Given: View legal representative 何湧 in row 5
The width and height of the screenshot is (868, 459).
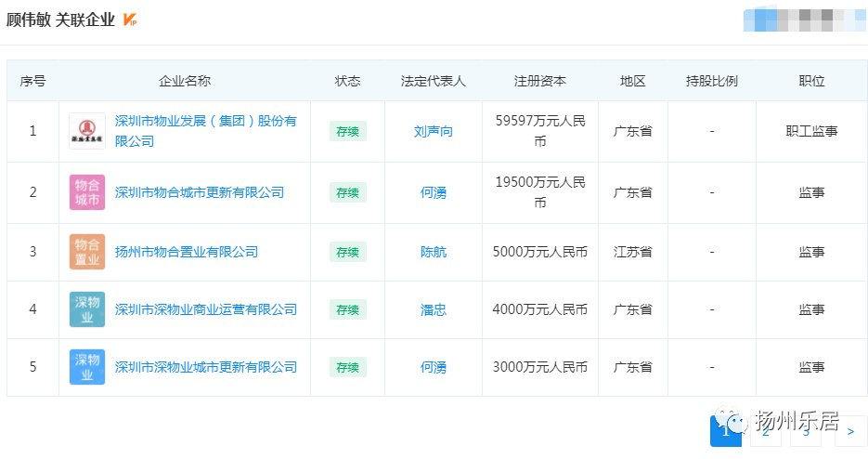Looking at the screenshot, I should (433, 367).
